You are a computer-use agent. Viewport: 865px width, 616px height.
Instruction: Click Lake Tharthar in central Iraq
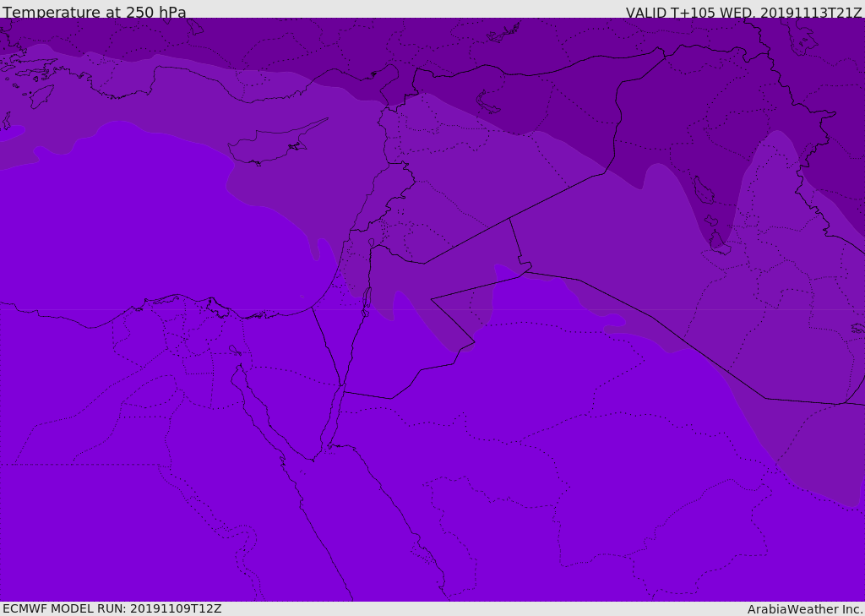pos(703,190)
